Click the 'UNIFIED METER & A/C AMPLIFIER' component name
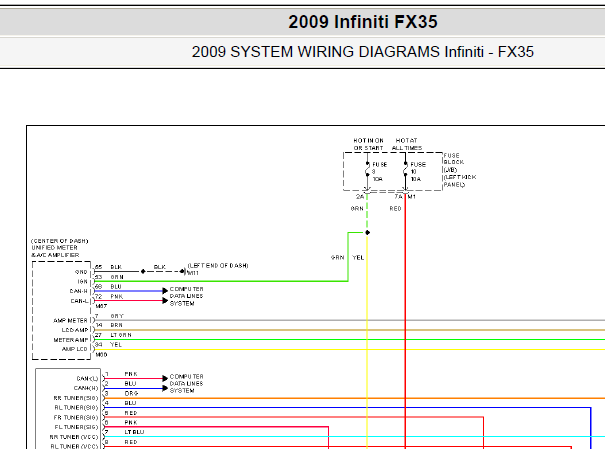The height and width of the screenshot is (449, 605). point(55,252)
